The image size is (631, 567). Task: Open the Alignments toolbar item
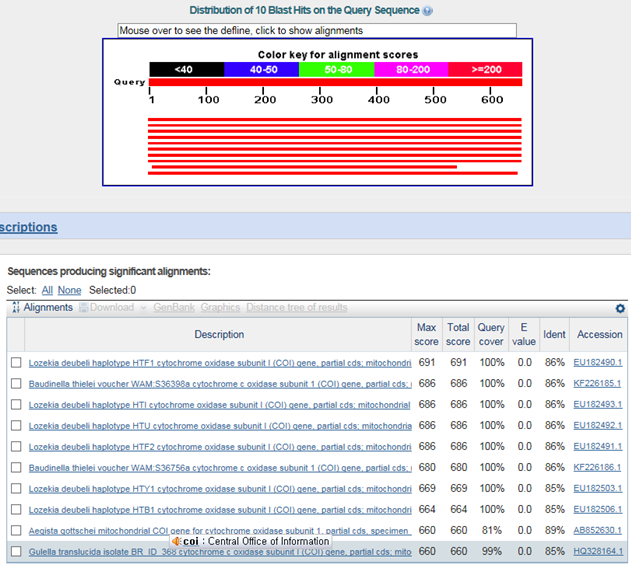(x=48, y=307)
